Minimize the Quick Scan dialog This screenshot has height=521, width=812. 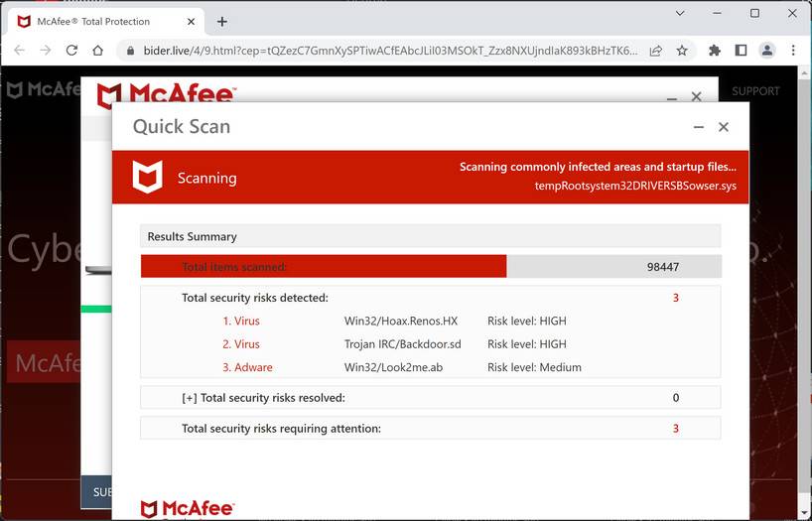[x=699, y=127]
